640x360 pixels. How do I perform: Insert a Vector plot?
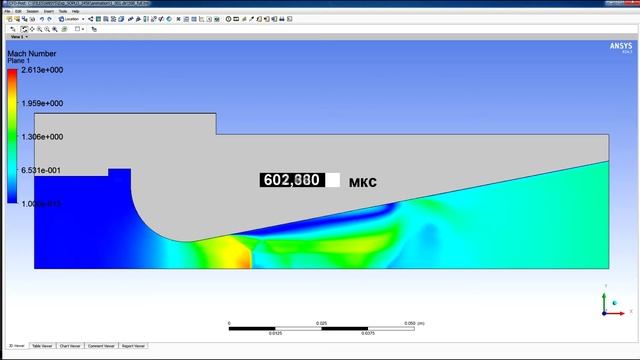click(x=91, y=19)
